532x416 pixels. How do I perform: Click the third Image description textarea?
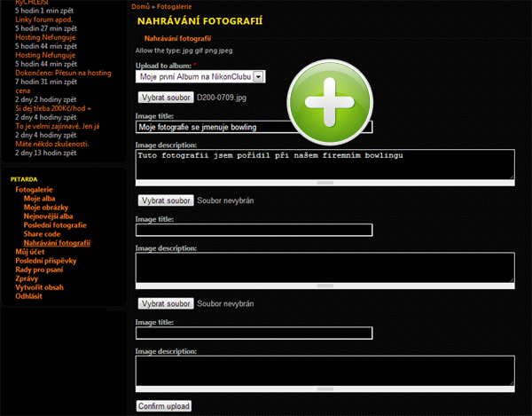tap(325, 371)
